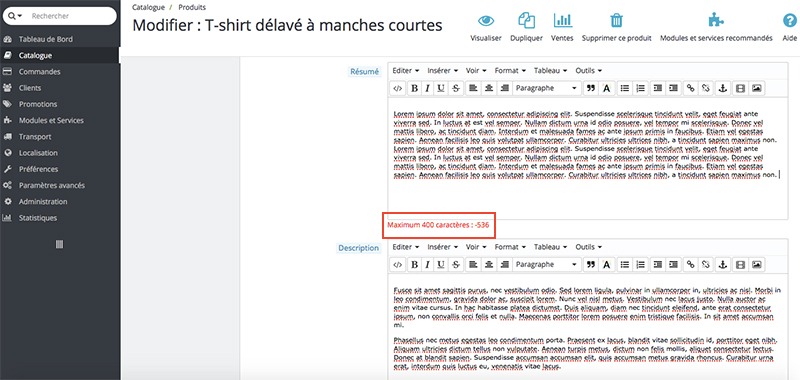
Task: Center text in the Résumé editor
Action: (489, 88)
